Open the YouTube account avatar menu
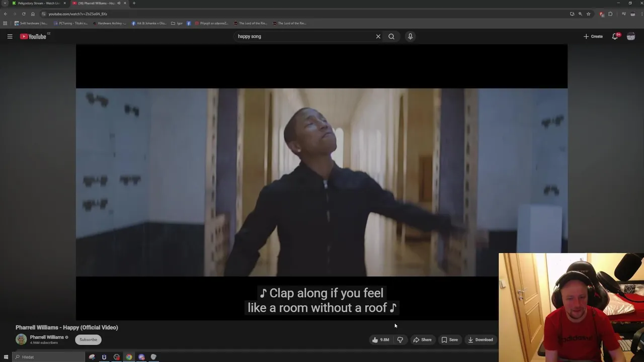 coord(631,36)
